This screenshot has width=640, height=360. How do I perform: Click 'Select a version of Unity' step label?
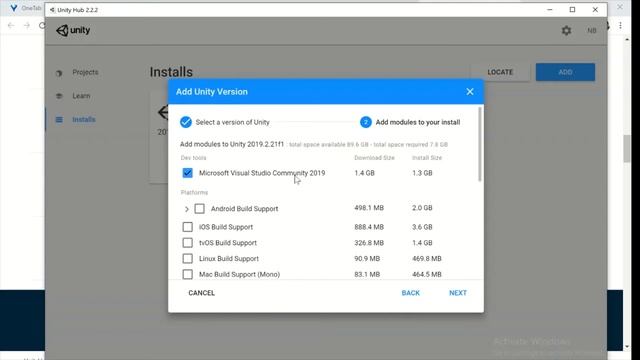(233, 122)
